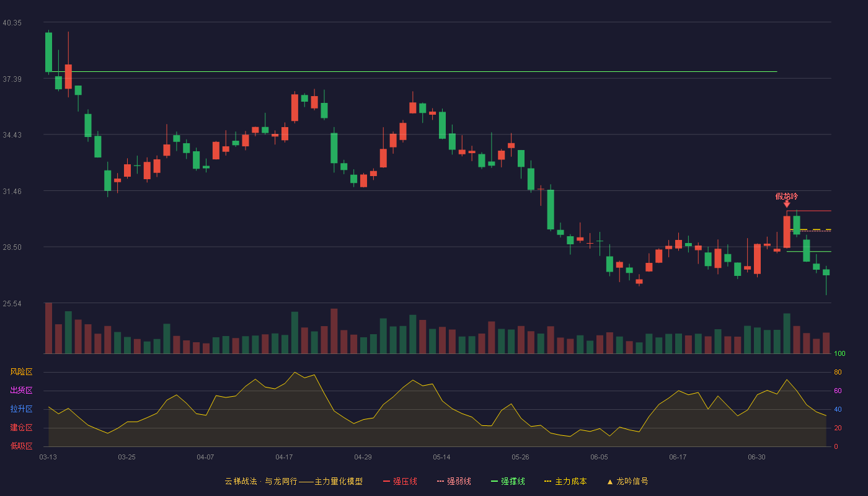The image size is (868, 496).
Task: Click the 06-30 date axis label
Action: [x=756, y=457]
